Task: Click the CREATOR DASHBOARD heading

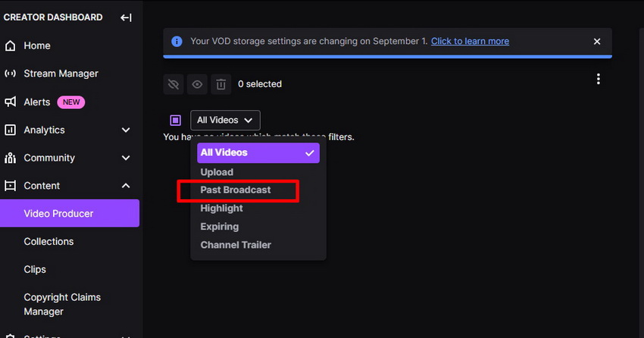Action: tap(53, 17)
